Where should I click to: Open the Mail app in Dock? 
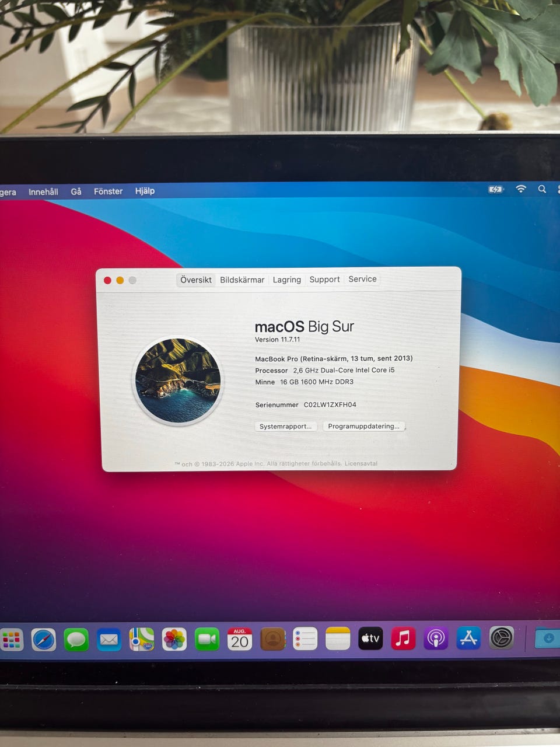(109, 640)
